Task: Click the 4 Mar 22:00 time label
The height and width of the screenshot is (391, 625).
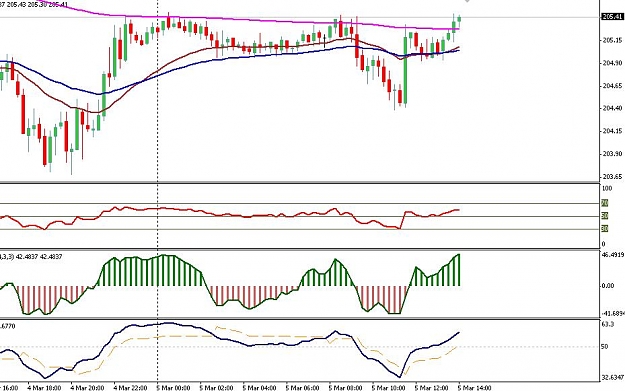Action: point(130,388)
